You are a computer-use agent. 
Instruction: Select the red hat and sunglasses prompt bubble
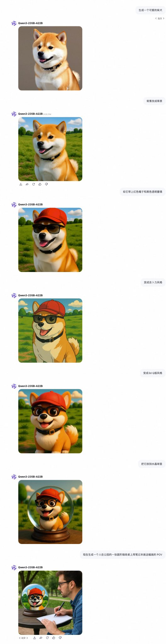point(142,192)
